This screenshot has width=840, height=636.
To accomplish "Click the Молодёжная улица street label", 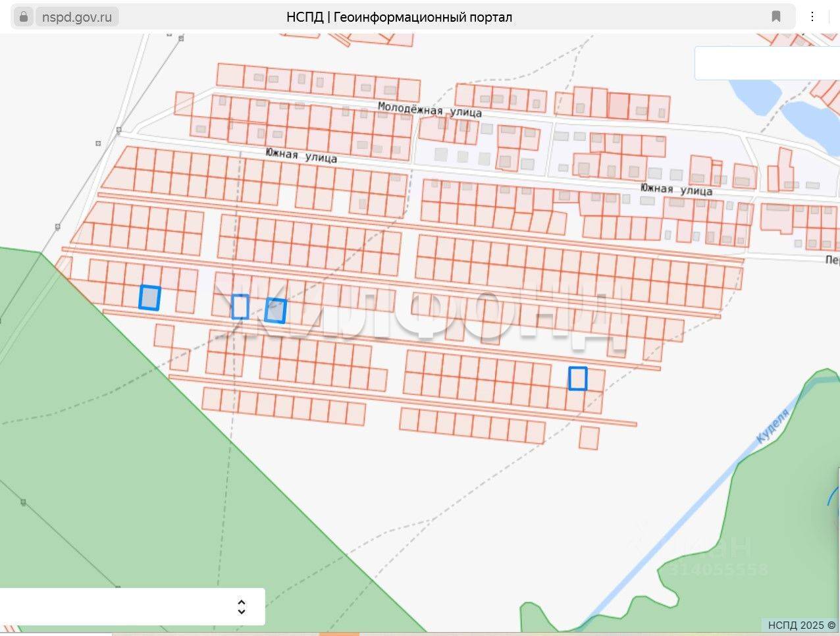I will pos(429,109).
